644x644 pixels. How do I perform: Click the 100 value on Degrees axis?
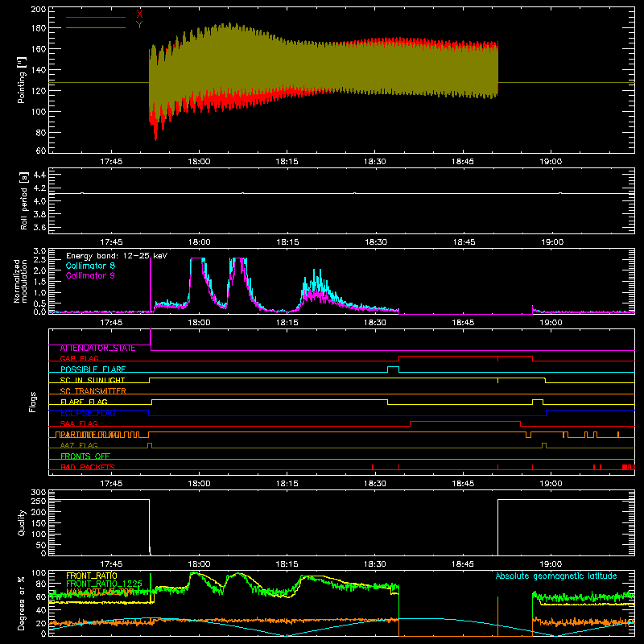click(x=39, y=572)
